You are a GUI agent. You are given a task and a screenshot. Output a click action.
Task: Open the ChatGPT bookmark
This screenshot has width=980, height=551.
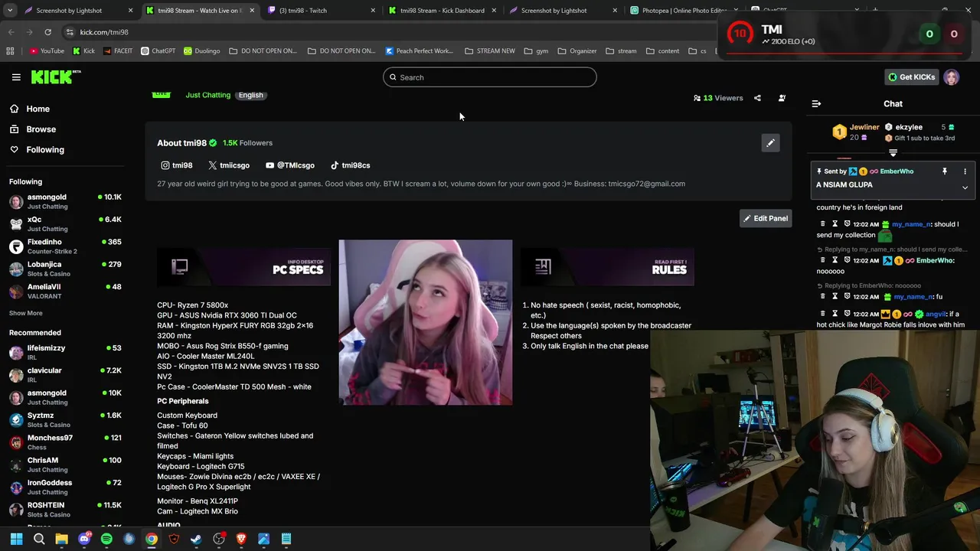[158, 51]
